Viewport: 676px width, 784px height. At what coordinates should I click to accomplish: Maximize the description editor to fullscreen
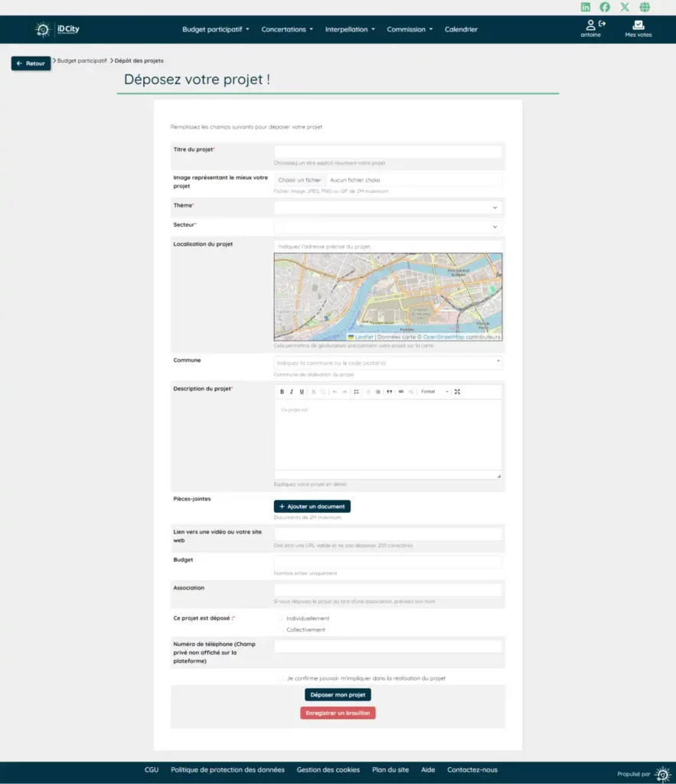pyautogui.click(x=457, y=392)
